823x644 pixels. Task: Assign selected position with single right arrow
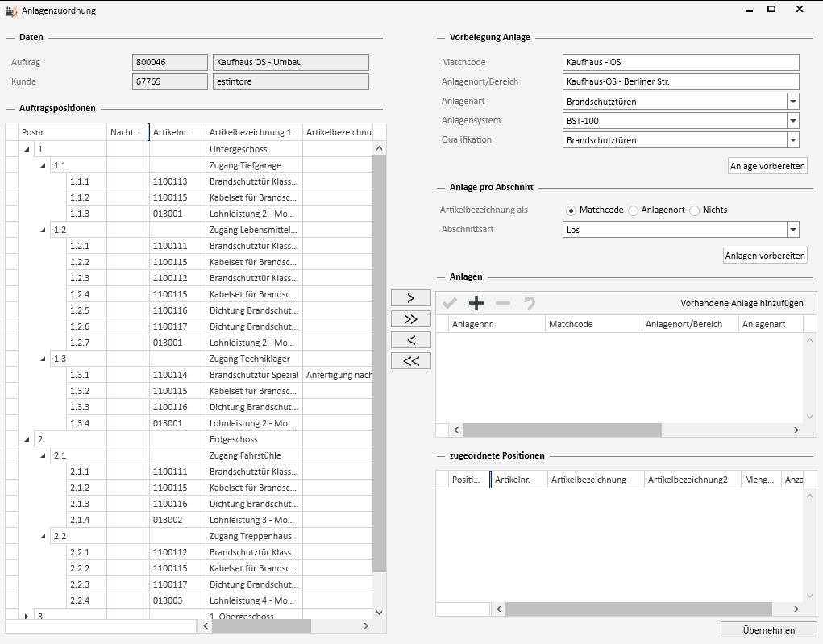coord(411,298)
